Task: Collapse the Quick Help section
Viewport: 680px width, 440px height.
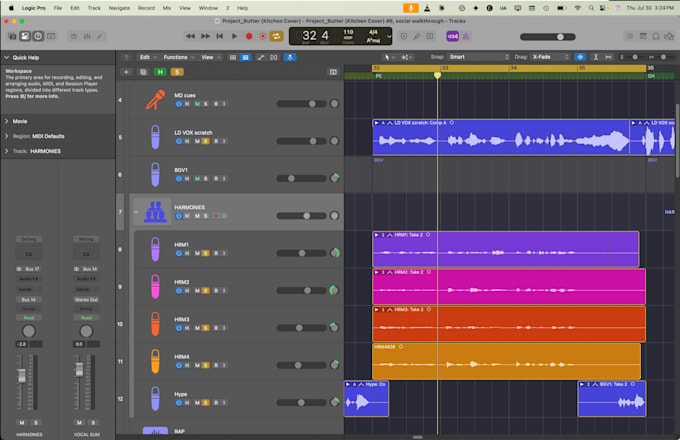Action: point(7,57)
